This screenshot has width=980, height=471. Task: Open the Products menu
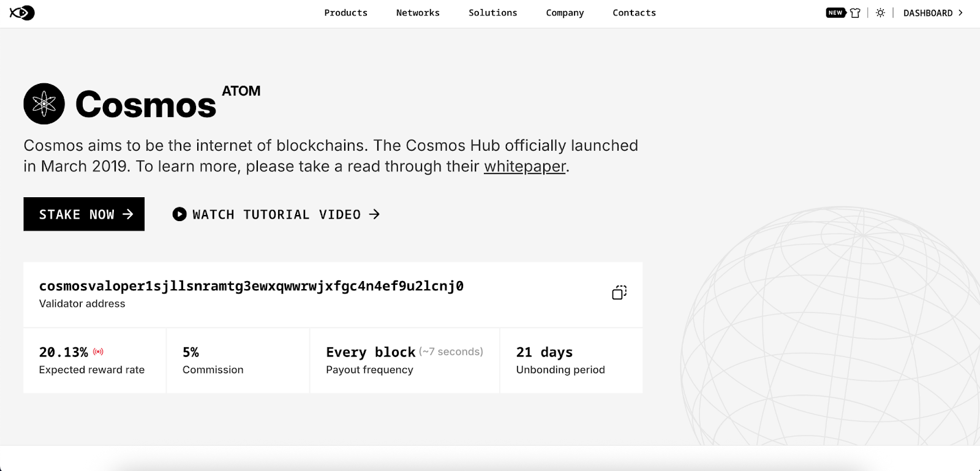point(345,13)
